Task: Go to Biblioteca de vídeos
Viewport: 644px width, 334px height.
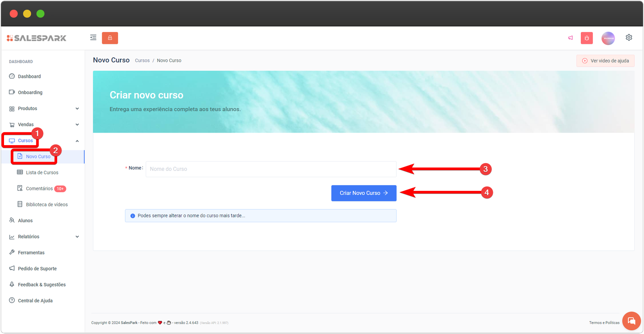Action: 47,205
